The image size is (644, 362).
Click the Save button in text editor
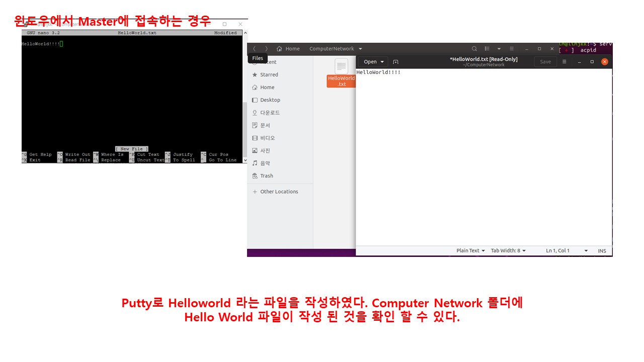[x=545, y=62]
